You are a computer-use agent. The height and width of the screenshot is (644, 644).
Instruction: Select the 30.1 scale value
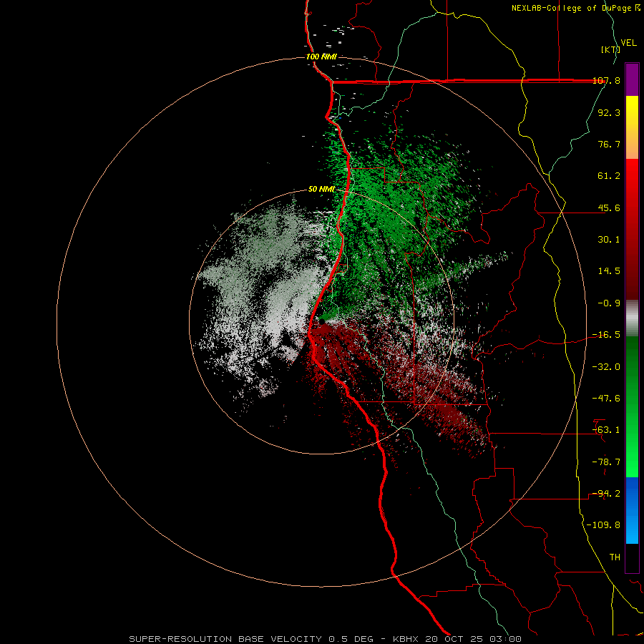point(609,240)
